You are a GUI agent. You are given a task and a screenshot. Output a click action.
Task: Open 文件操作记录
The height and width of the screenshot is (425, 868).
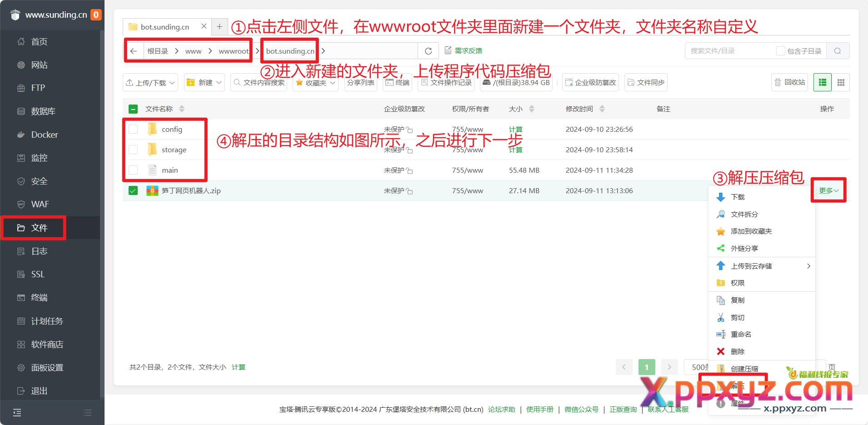click(x=446, y=82)
